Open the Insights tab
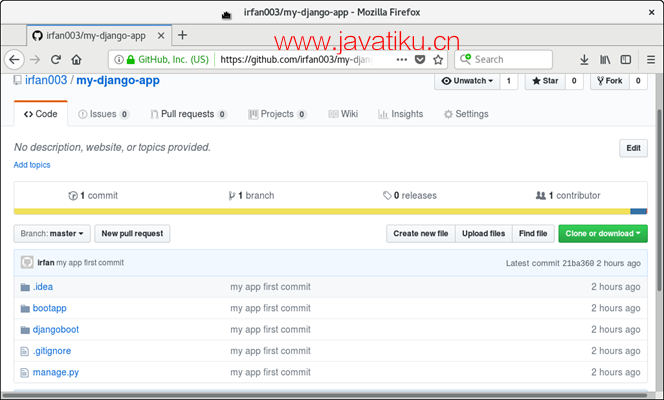 click(x=401, y=114)
